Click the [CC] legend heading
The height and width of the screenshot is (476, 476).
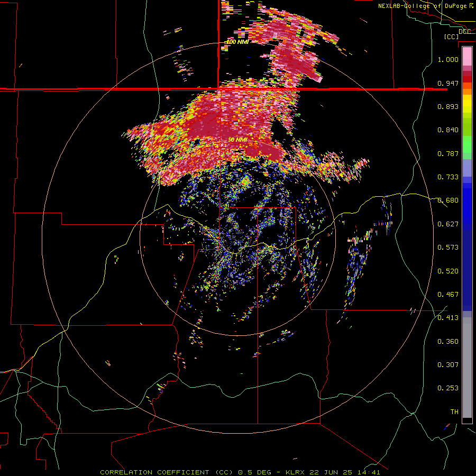(451, 36)
